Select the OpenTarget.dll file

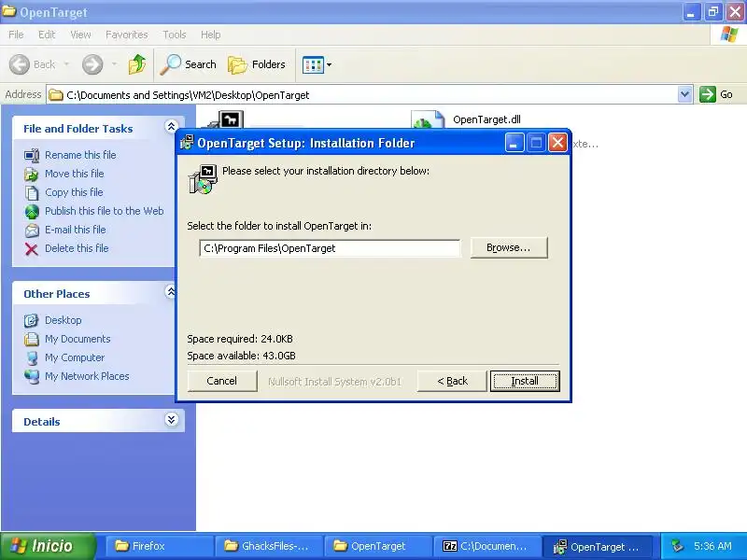486,119
